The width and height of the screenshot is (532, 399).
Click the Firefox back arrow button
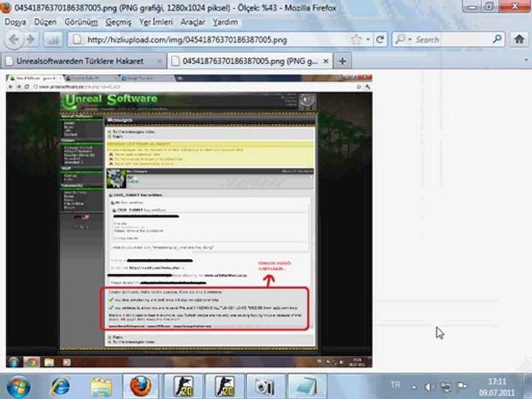pos(13,39)
